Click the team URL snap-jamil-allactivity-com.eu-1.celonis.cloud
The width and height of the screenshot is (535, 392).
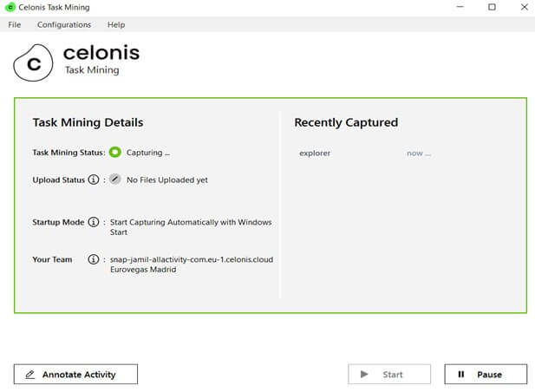coord(192,259)
